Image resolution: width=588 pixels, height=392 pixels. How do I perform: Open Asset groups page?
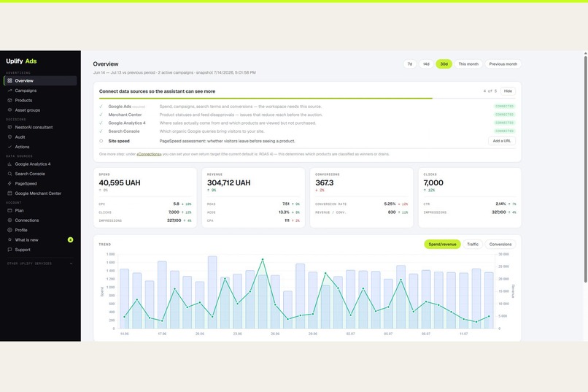41,110
